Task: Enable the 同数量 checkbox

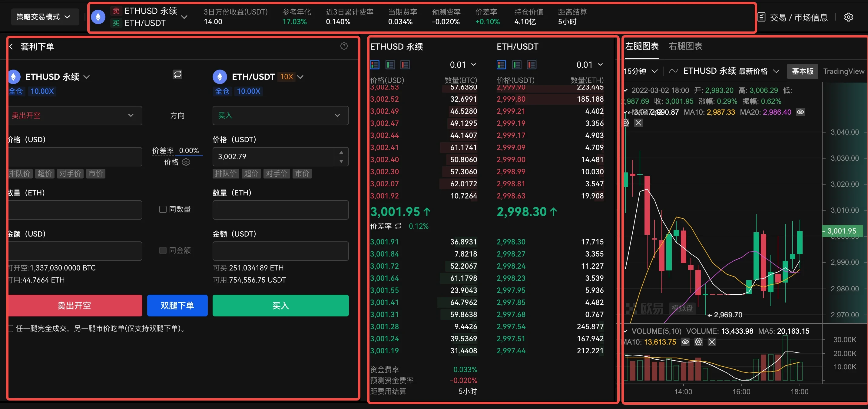Action: [163, 209]
